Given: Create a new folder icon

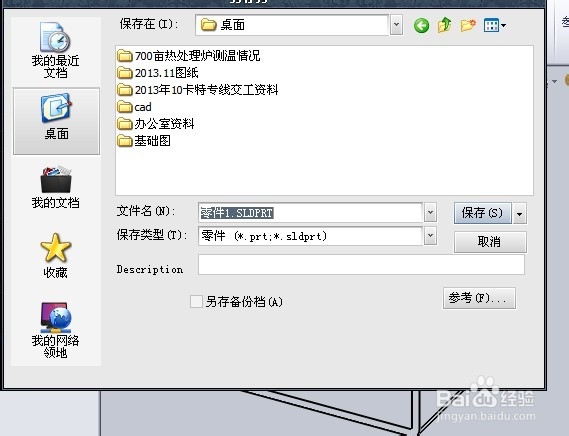Looking at the screenshot, I should coord(468,25).
